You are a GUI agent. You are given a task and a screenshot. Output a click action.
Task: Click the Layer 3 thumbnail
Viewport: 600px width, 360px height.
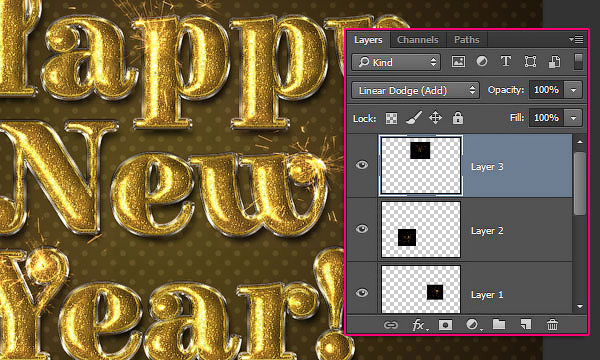click(421, 165)
